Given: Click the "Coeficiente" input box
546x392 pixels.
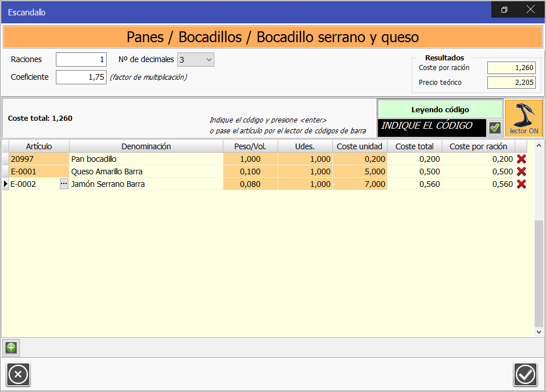Looking at the screenshot, I should (80, 77).
